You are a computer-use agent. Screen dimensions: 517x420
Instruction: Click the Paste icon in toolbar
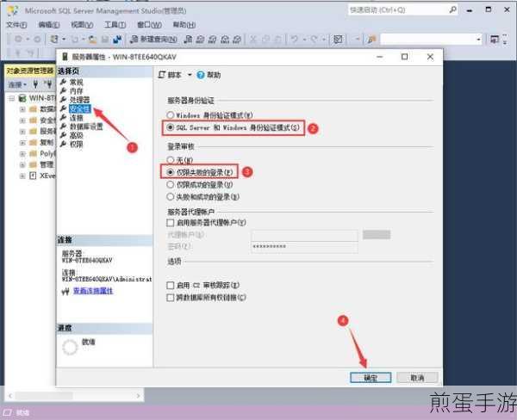coord(278,40)
